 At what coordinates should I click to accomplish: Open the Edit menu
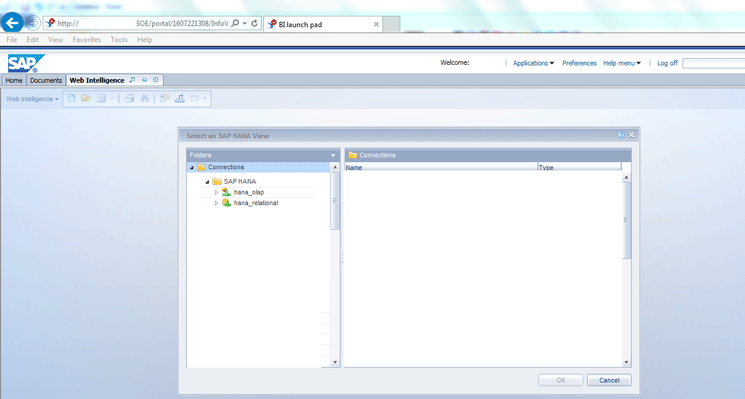click(32, 39)
